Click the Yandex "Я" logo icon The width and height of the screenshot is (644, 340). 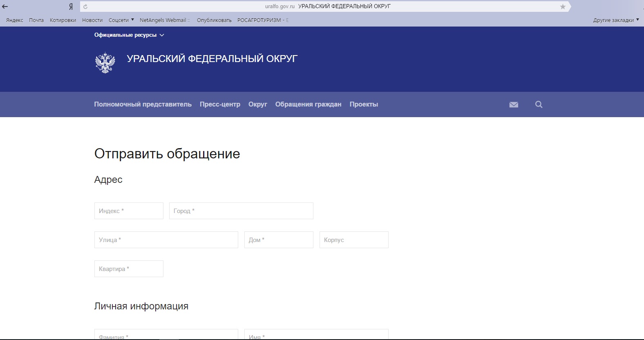pos(71,7)
